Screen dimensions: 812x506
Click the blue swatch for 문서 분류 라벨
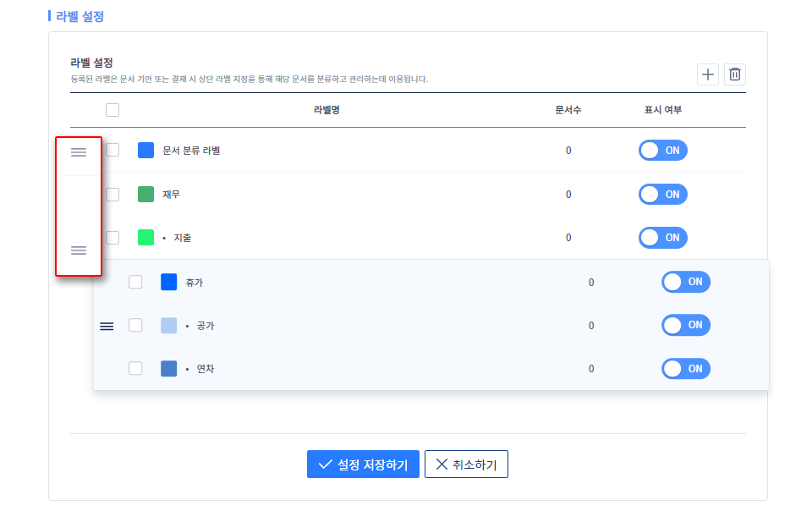click(x=146, y=151)
